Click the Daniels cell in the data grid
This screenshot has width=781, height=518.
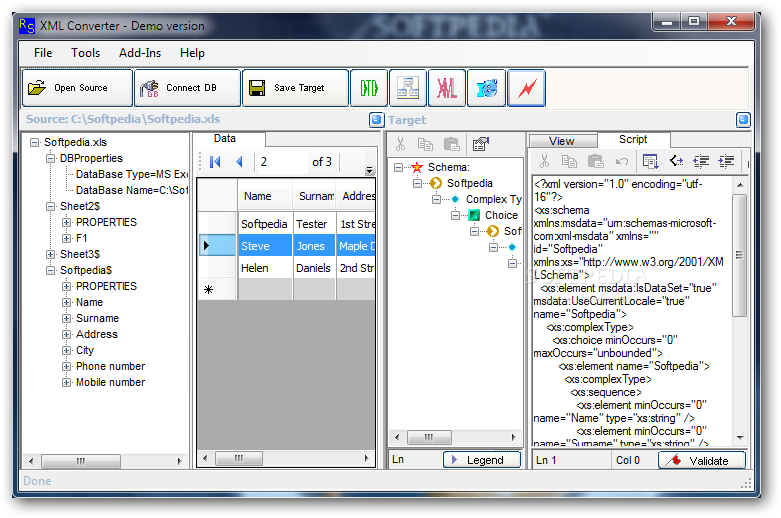315,268
